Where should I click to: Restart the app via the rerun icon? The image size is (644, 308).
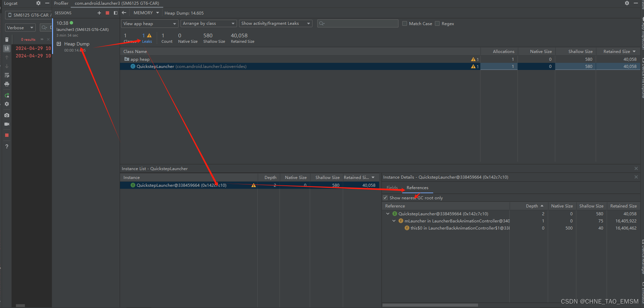point(7,95)
